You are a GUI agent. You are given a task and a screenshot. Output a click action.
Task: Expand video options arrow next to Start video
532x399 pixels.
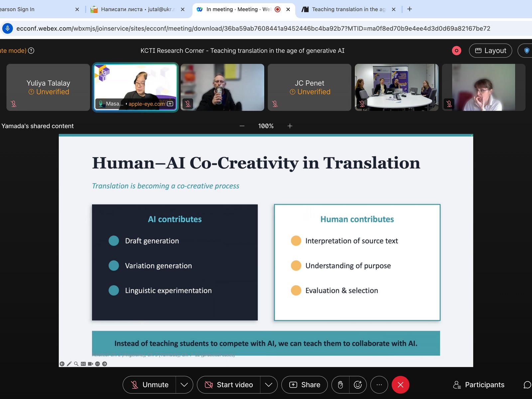tap(269, 385)
